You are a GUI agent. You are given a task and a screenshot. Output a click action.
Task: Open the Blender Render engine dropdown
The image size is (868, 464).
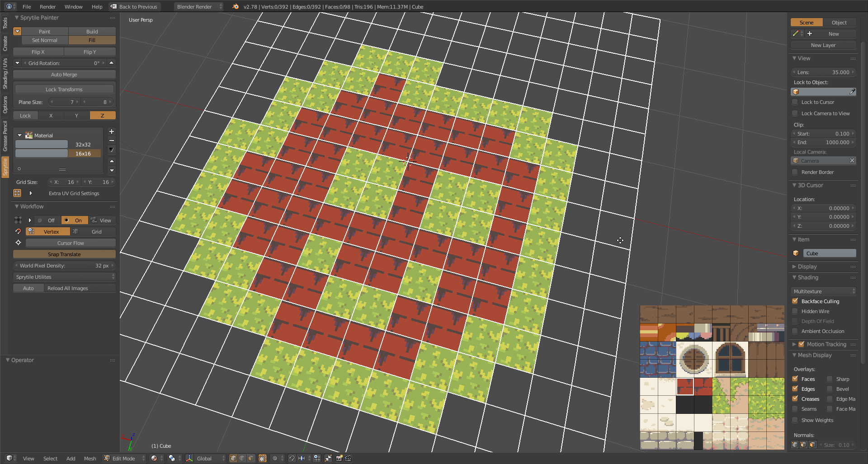[199, 7]
